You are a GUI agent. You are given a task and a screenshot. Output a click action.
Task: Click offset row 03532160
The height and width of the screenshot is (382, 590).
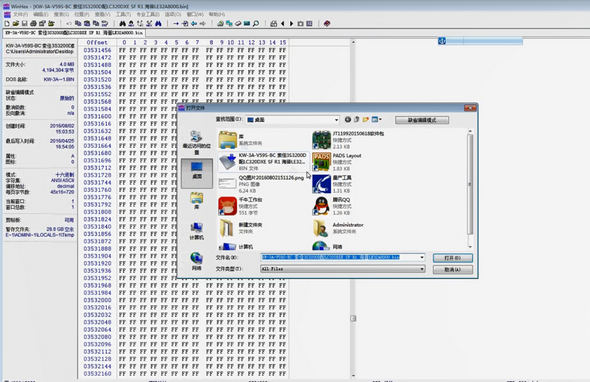coord(97,374)
